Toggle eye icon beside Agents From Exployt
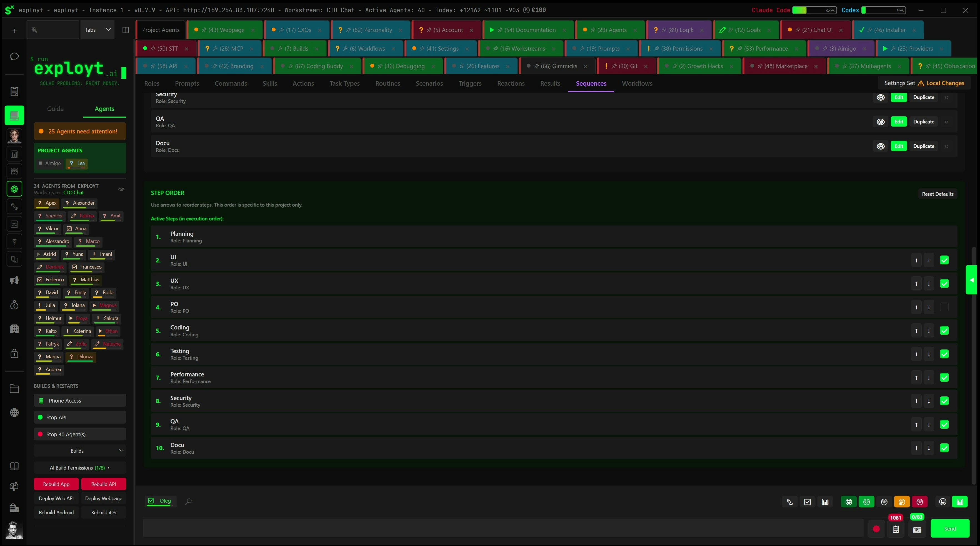The image size is (980, 546). tap(121, 189)
